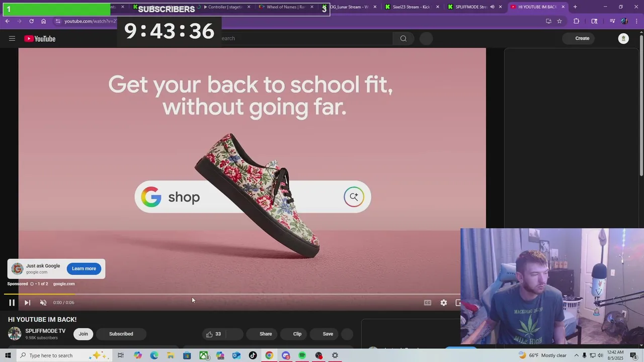Close the Wheel of Names tab
Screen dimensions: 644x362
[312, 7]
